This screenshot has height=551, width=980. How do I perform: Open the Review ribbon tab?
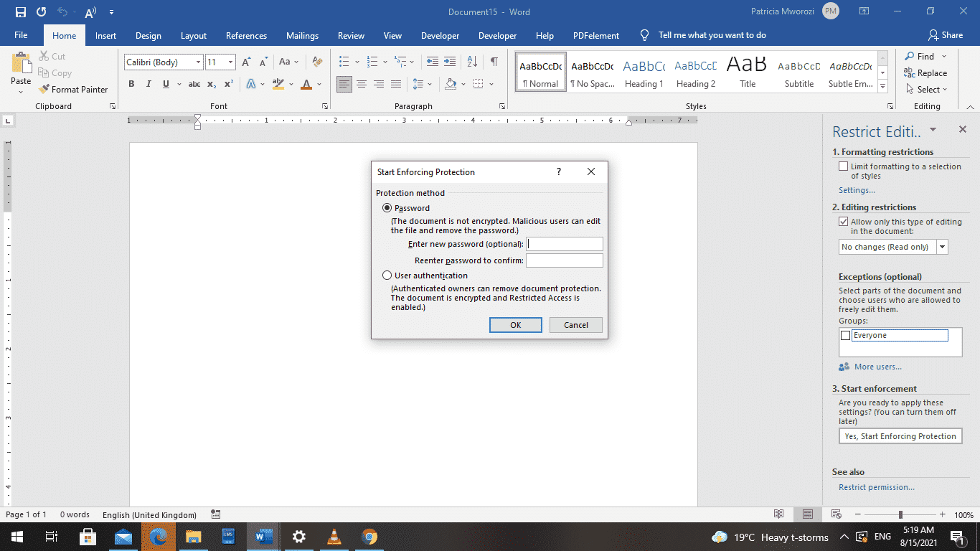tap(351, 34)
